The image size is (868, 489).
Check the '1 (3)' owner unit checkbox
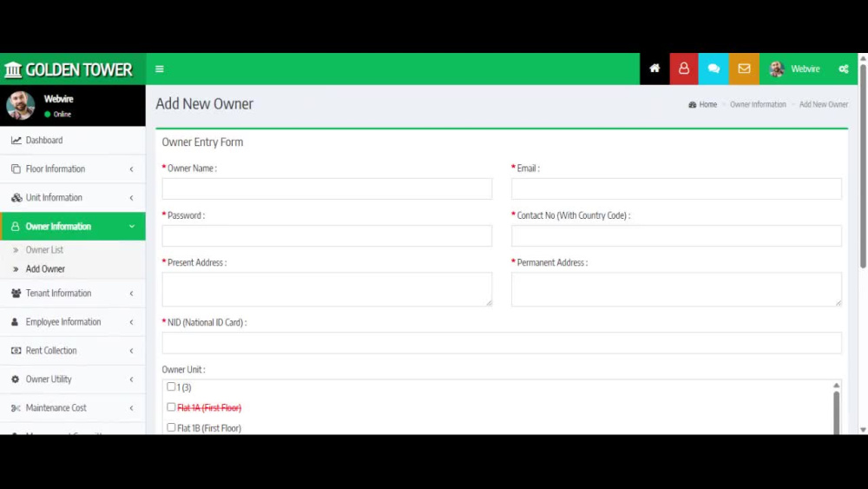(x=171, y=387)
